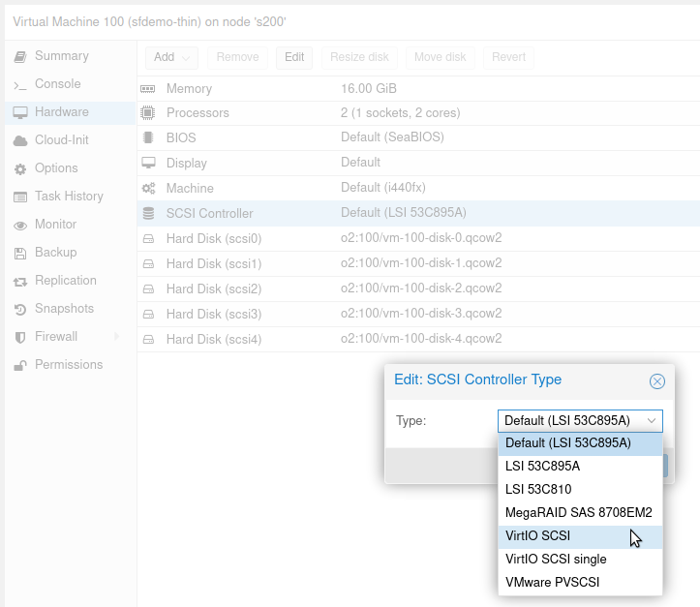Image resolution: width=700 pixels, height=607 pixels.
Task: Click the Remove button
Action: [x=237, y=57]
